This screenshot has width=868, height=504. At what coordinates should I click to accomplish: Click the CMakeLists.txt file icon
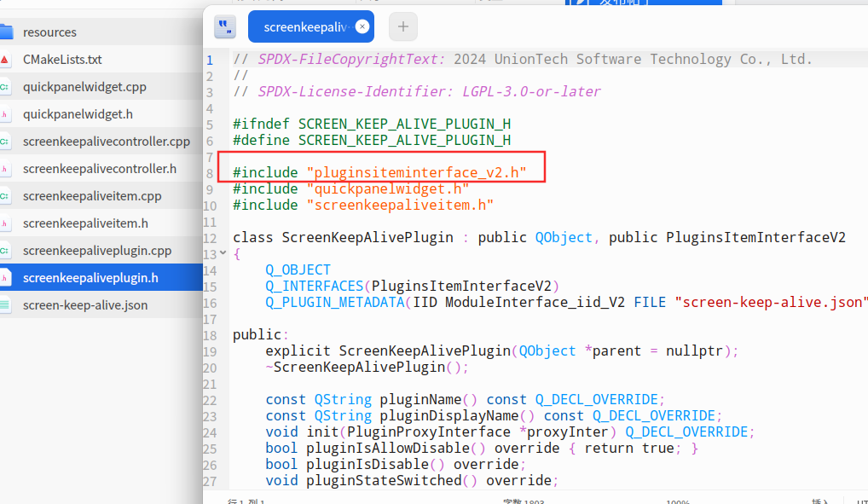pos(4,59)
